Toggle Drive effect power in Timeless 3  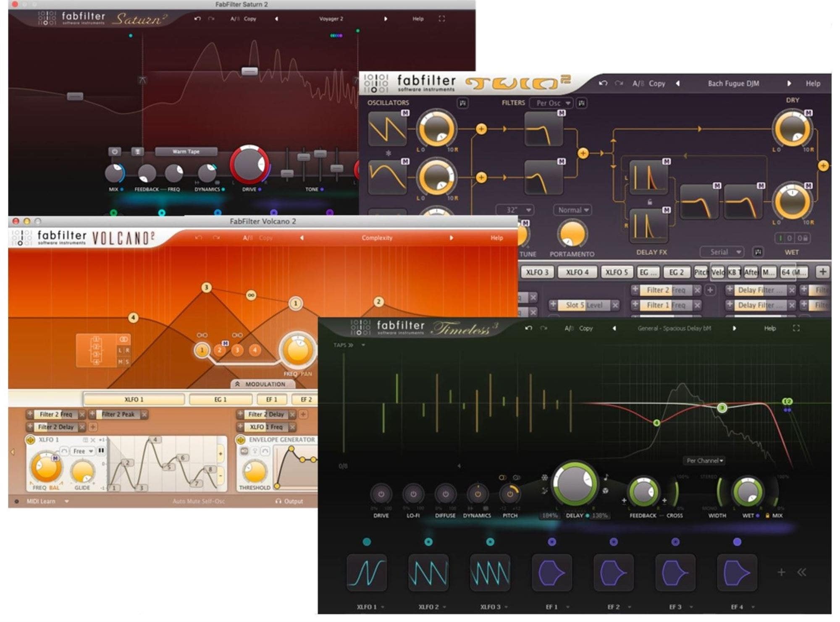coord(381,494)
